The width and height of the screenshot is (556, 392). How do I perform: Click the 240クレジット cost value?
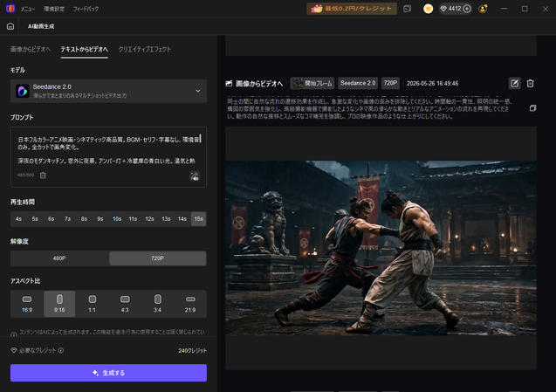click(193, 350)
